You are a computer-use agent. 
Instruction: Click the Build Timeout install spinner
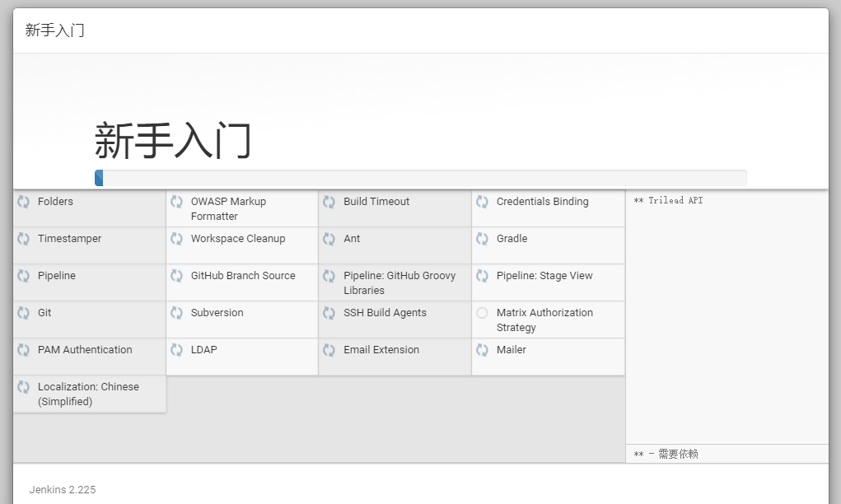(x=329, y=201)
